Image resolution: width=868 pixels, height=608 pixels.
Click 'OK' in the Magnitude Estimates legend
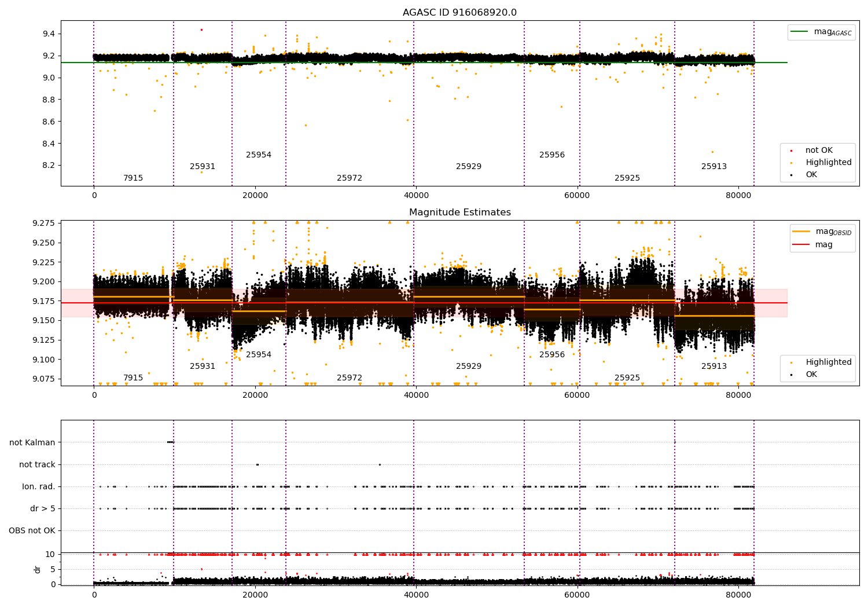(x=811, y=375)
